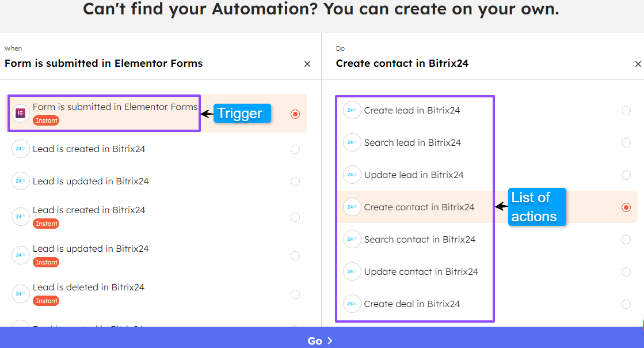The width and height of the screenshot is (644, 348).
Task: Click the Bitrix24 icon next to "Create lead"
Action: (x=352, y=110)
